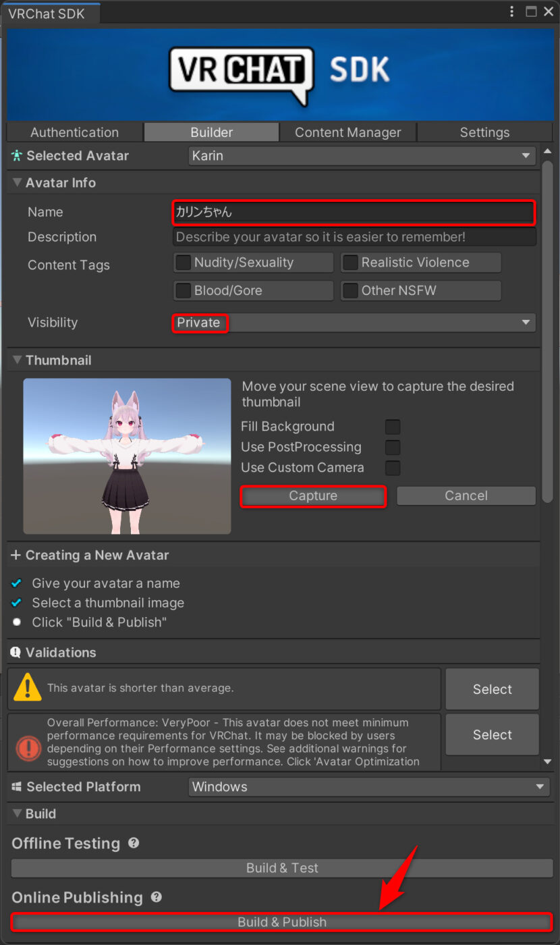Open the Visibility dropdown set to Private
Image resolution: width=560 pixels, height=945 pixels.
tap(354, 323)
